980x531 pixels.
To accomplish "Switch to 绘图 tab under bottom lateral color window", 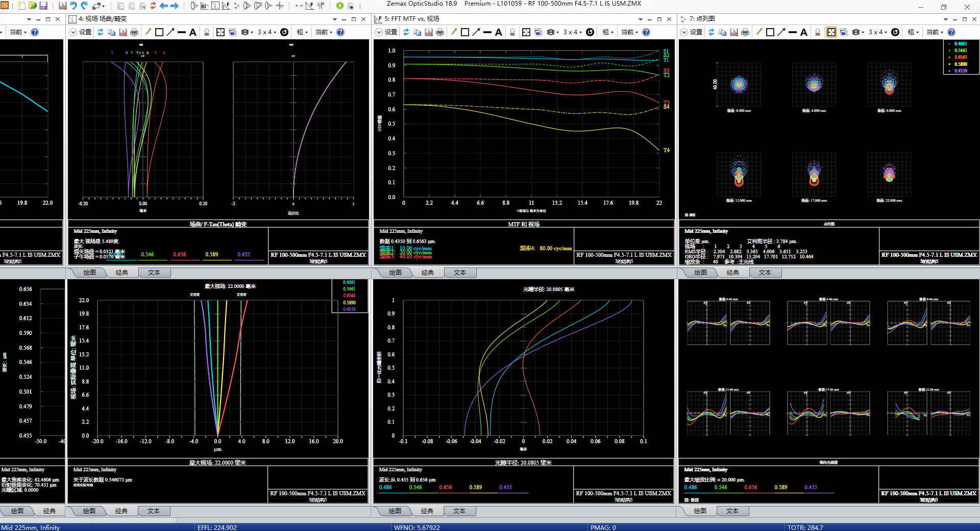I will [x=89, y=511].
